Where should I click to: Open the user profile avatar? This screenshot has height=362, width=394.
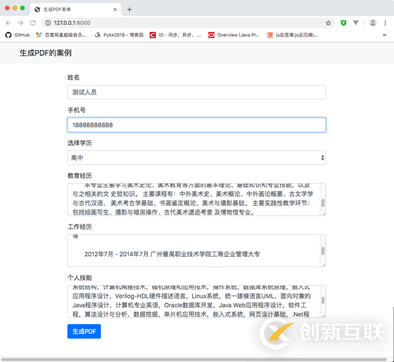[x=373, y=23]
